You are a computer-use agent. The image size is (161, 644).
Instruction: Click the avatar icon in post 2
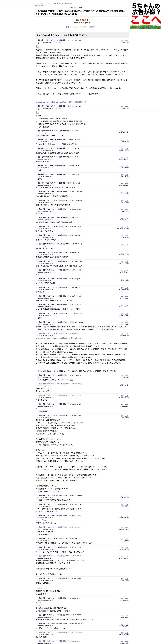pyautogui.click(x=38, y=112)
